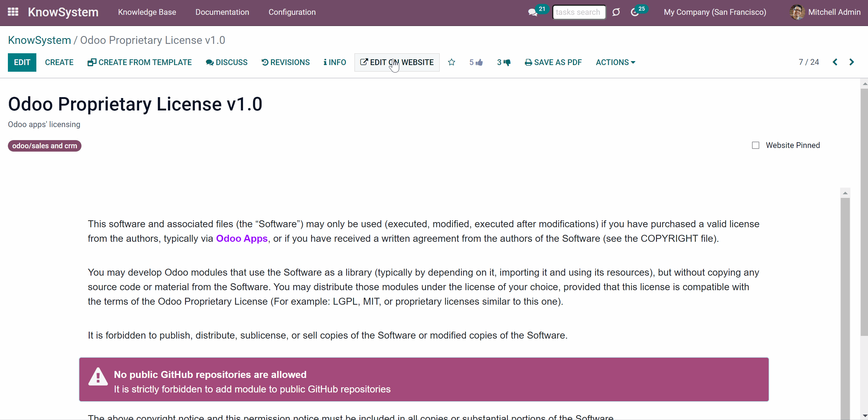Open the Documentation menu
Screen dimensions: 868x420
(x=222, y=12)
